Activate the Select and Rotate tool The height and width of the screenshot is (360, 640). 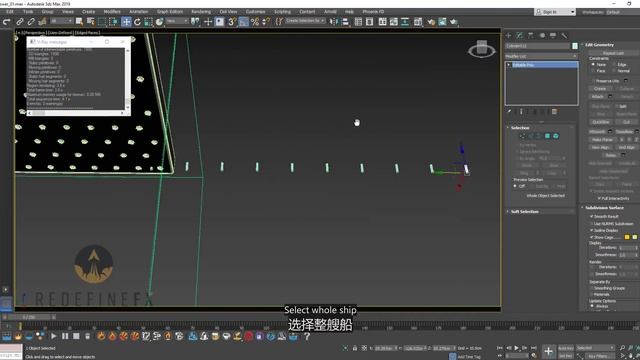[x=138, y=22]
